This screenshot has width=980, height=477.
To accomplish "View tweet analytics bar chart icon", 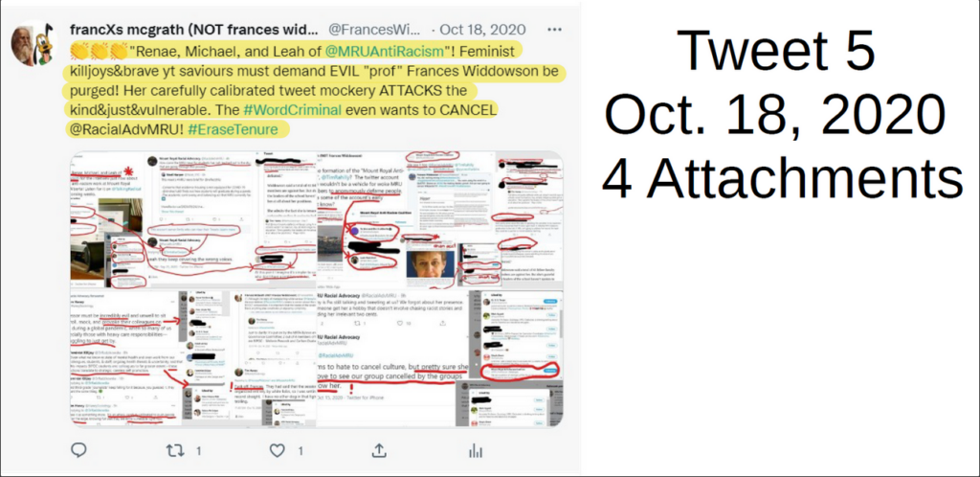I will coord(476,450).
